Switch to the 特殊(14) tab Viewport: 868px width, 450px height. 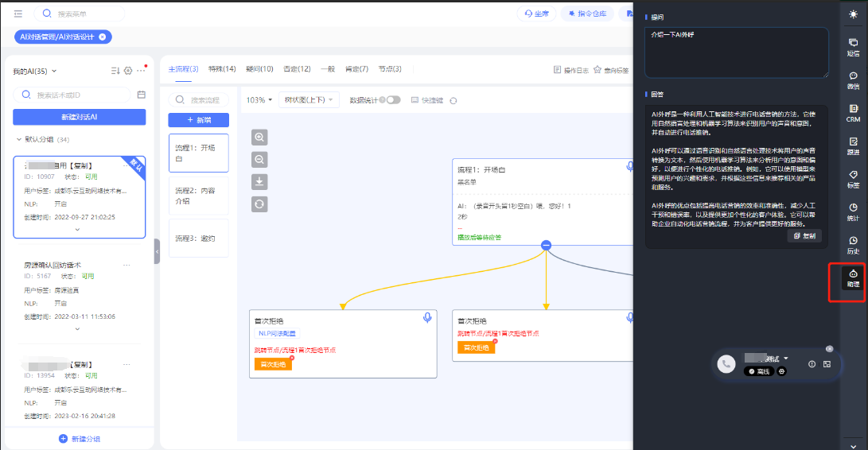pyautogui.click(x=222, y=69)
